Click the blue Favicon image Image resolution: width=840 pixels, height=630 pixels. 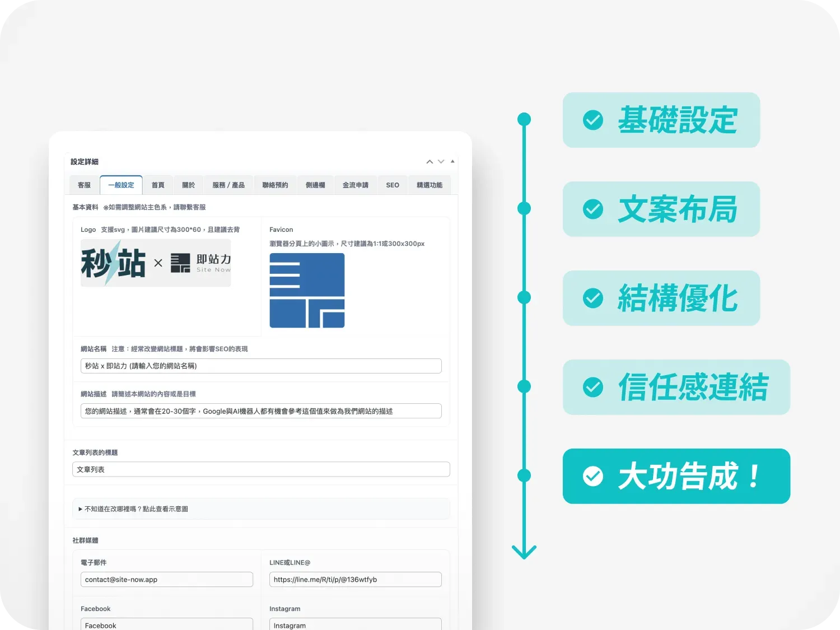(307, 290)
